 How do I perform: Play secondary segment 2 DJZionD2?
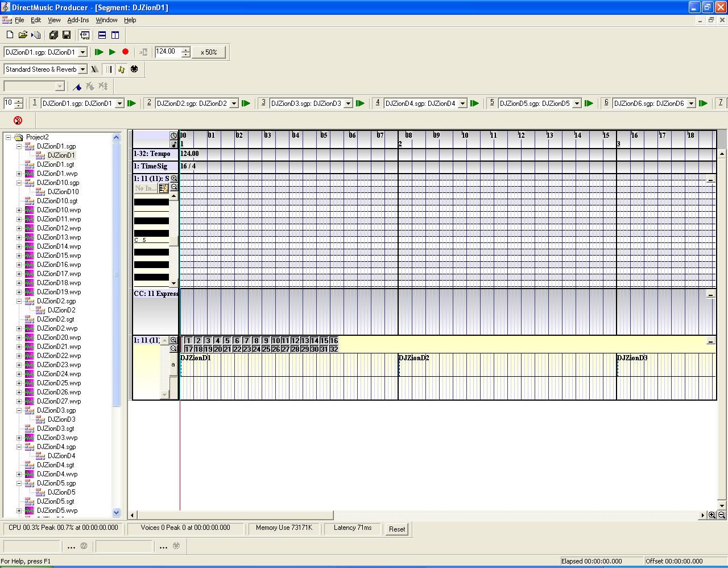246,103
